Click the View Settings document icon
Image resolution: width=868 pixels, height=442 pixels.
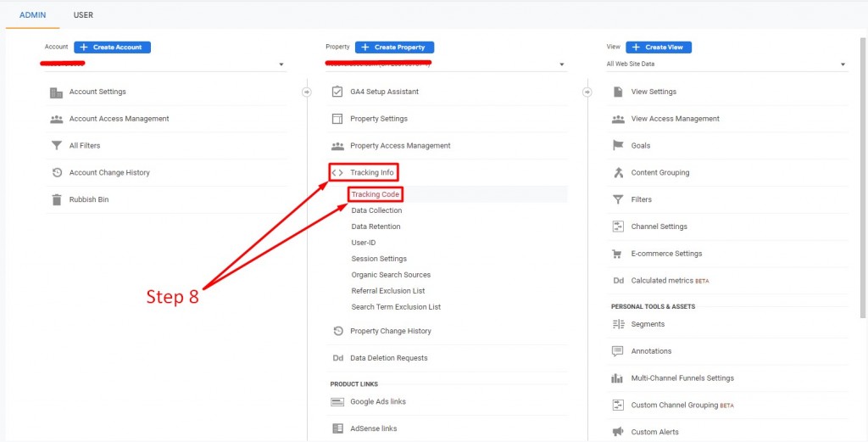pyautogui.click(x=618, y=92)
